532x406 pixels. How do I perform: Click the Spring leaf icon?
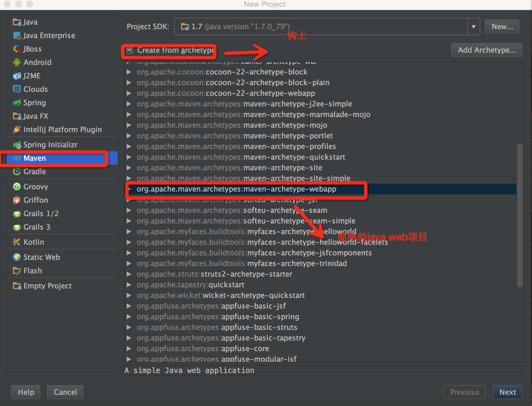pos(17,102)
